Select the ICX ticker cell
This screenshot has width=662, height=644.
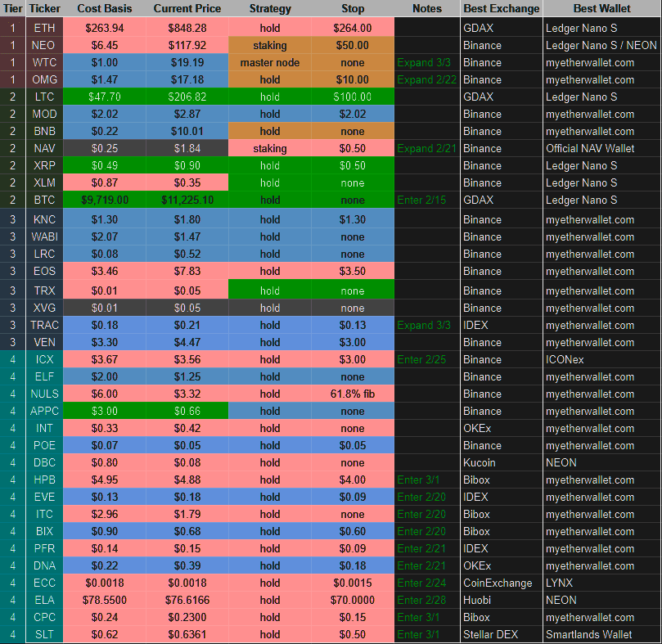(44, 359)
